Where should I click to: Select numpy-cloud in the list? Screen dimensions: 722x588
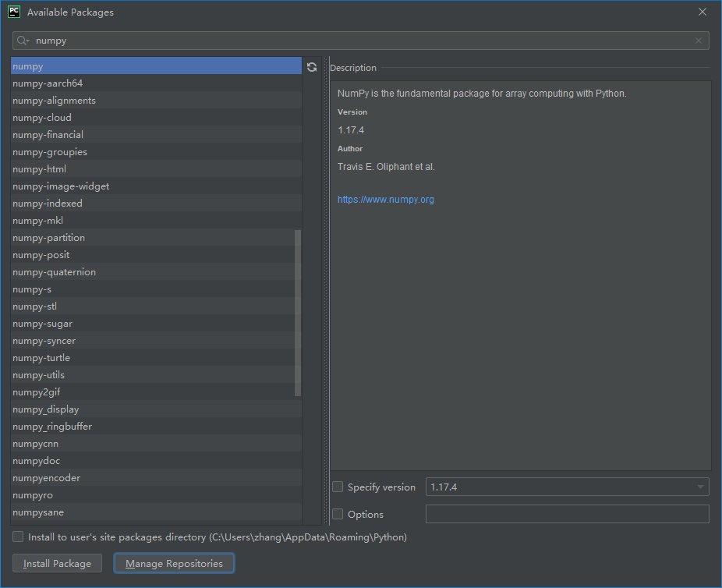point(156,118)
